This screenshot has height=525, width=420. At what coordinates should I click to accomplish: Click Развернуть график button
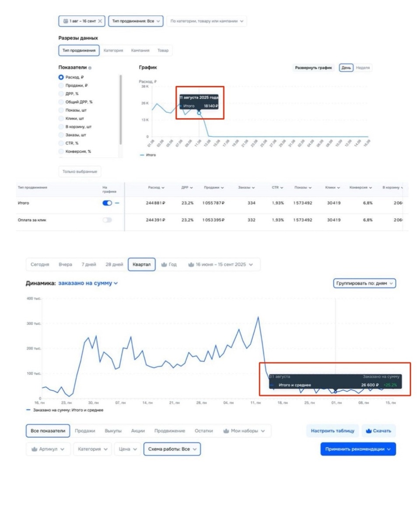point(314,68)
